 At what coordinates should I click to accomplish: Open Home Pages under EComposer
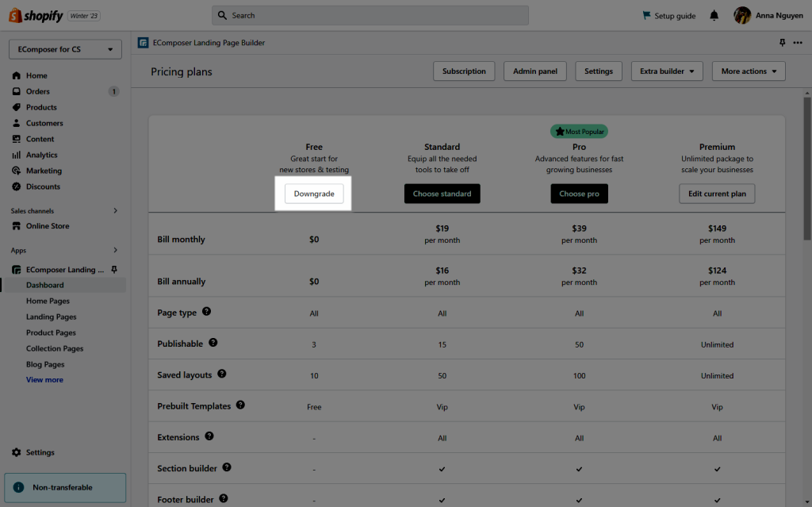48,302
